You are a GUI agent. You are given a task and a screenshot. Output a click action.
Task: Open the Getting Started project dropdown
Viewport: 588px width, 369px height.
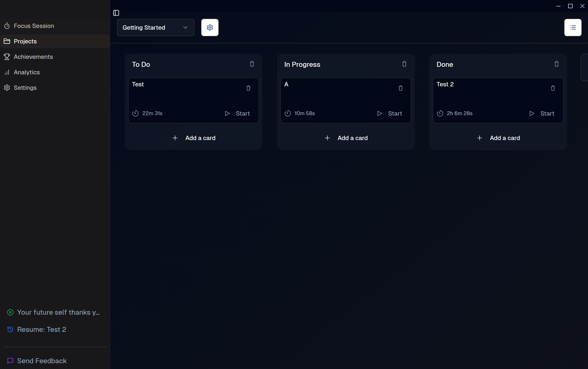pos(155,27)
